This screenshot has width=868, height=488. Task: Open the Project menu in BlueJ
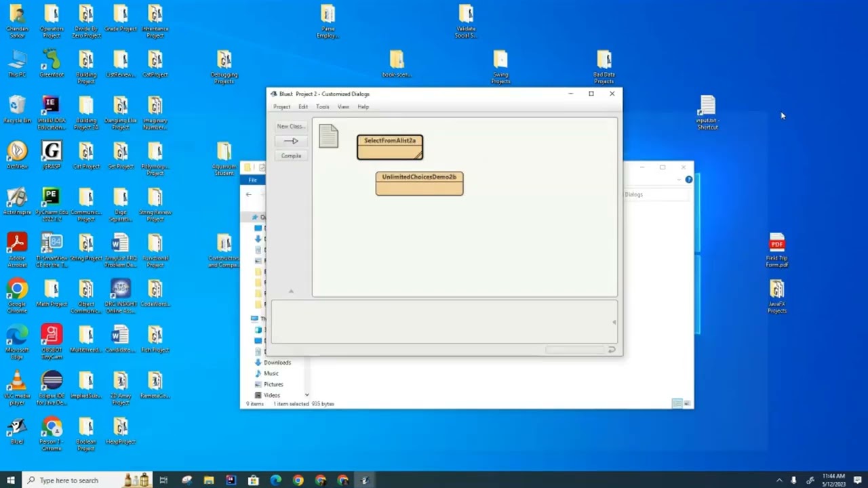point(281,106)
